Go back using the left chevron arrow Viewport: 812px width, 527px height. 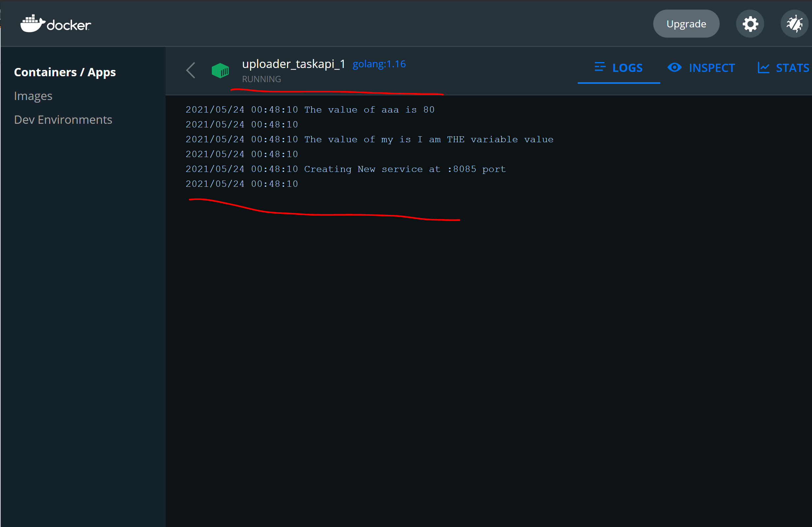(191, 70)
